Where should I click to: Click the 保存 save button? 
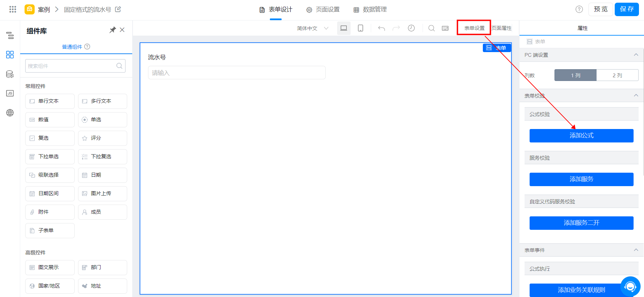tap(627, 9)
